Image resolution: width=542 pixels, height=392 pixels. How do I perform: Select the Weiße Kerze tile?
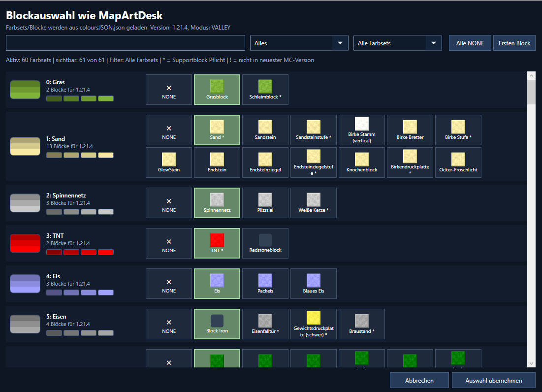pos(314,203)
